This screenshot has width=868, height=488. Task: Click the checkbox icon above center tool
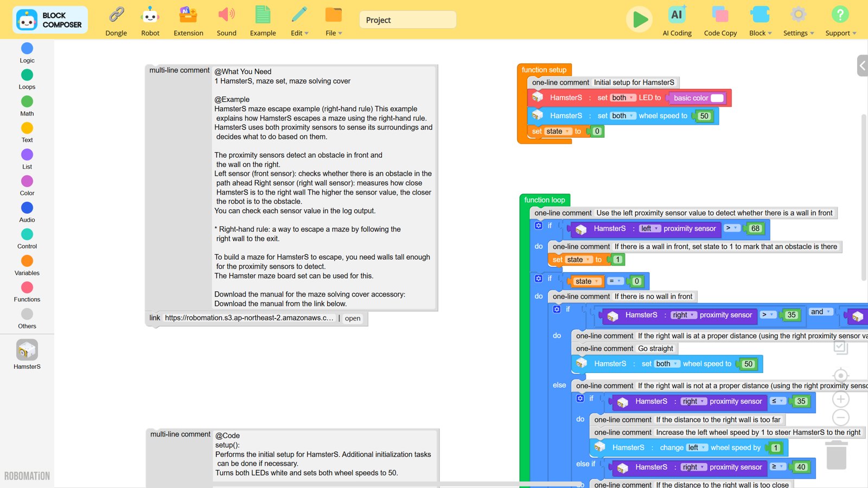tap(840, 347)
